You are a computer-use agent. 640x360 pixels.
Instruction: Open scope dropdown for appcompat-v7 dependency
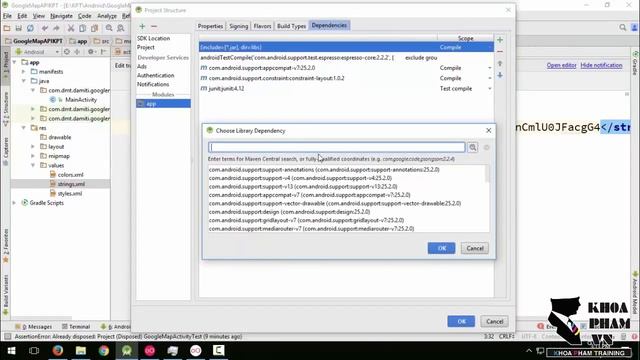[x=489, y=68]
